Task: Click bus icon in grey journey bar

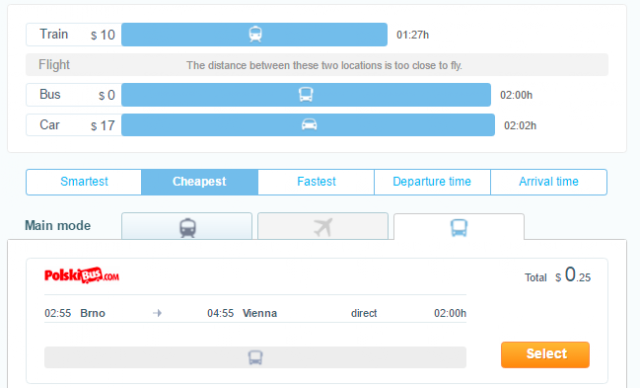Action: point(255,357)
